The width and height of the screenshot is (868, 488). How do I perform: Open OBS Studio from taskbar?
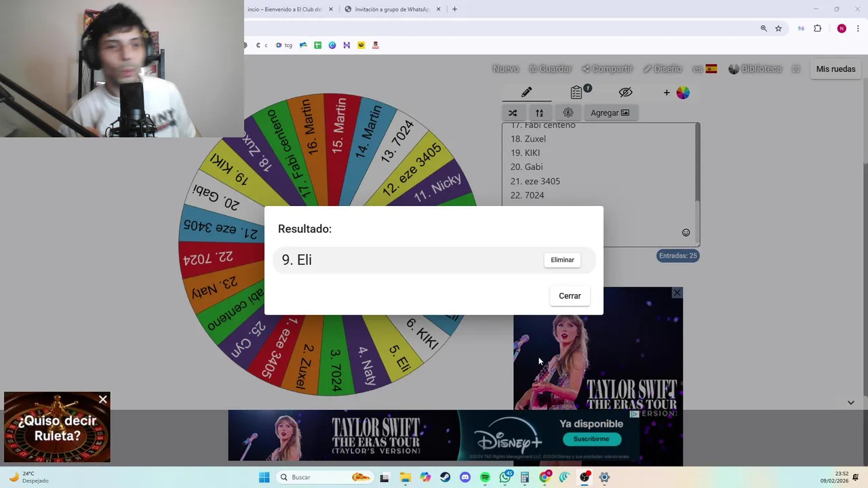(585, 477)
